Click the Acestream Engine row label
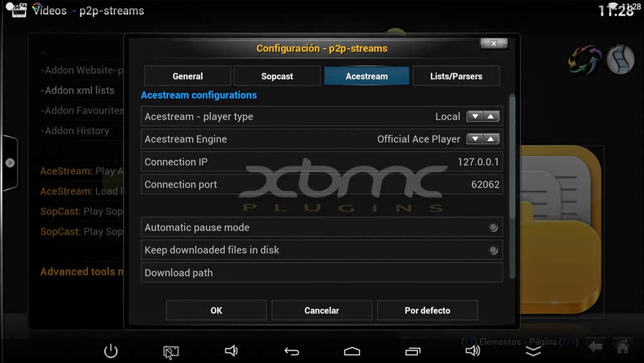 [185, 139]
